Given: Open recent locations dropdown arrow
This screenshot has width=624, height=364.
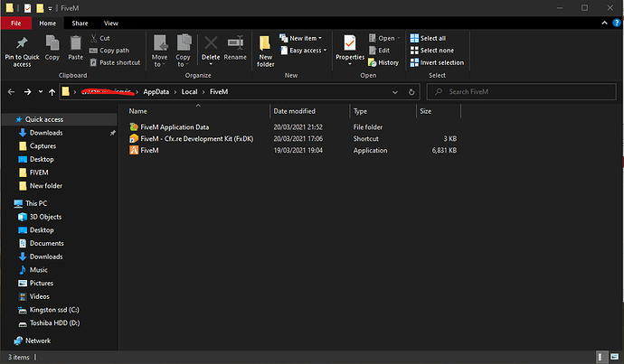Looking at the screenshot, I should 41,92.
